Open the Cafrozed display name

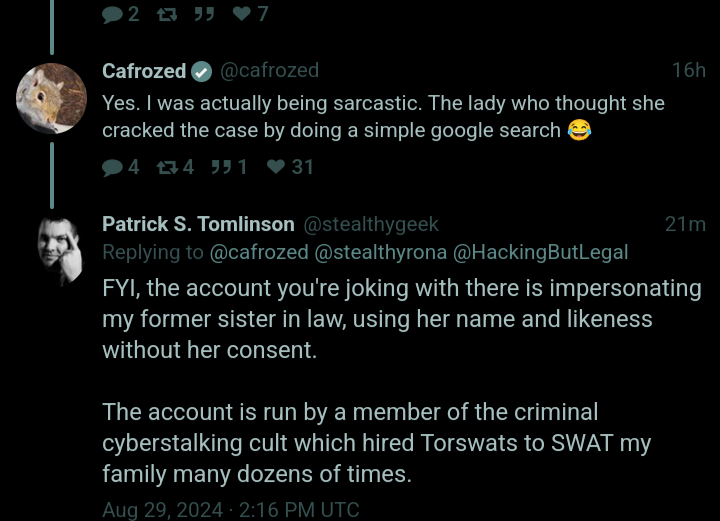pyautogui.click(x=144, y=71)
